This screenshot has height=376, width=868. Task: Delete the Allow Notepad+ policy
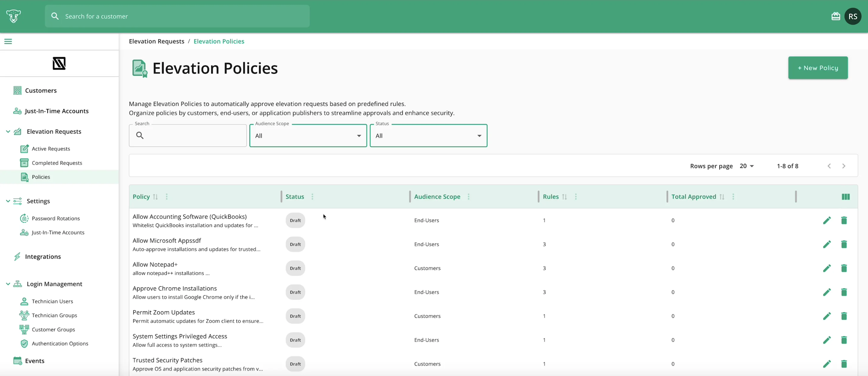tap(844, 268)
